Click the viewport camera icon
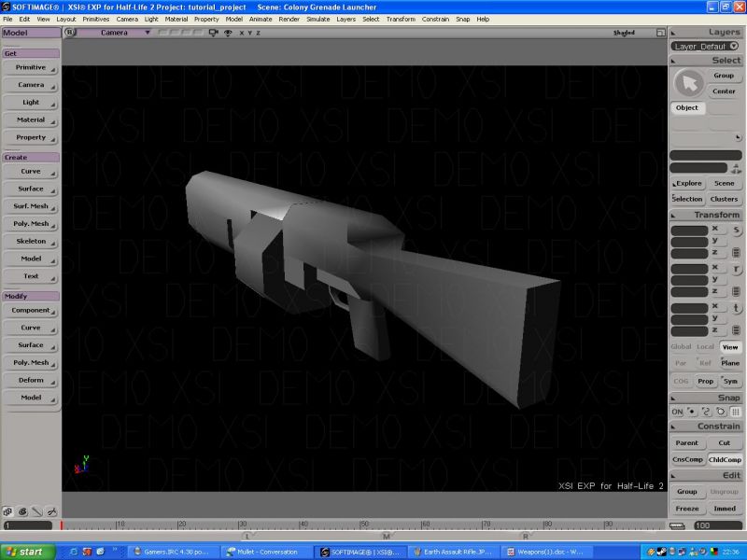The width and height of the screenshot is (747, 560). point(213,33)
